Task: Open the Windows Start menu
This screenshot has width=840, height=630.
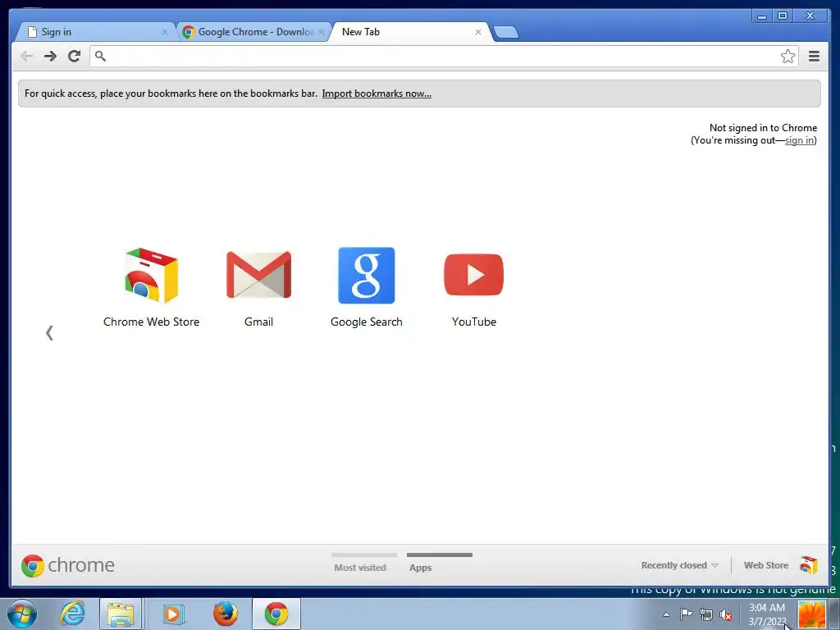Action: pos(22,614)
